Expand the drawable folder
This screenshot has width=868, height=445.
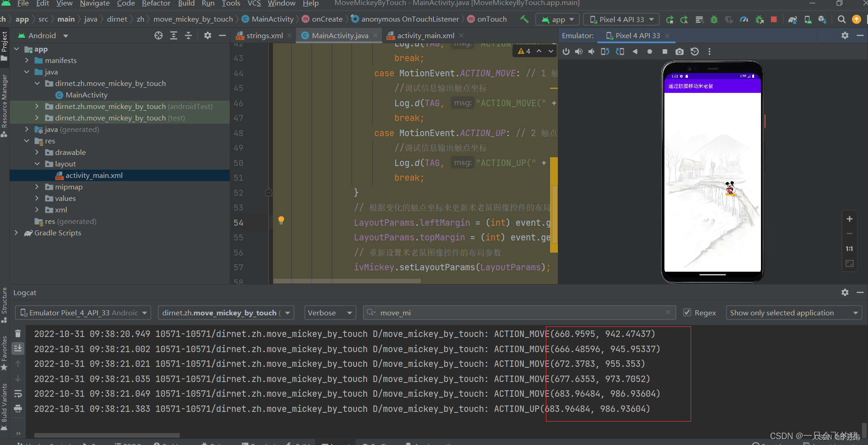(x=37, y=152)
